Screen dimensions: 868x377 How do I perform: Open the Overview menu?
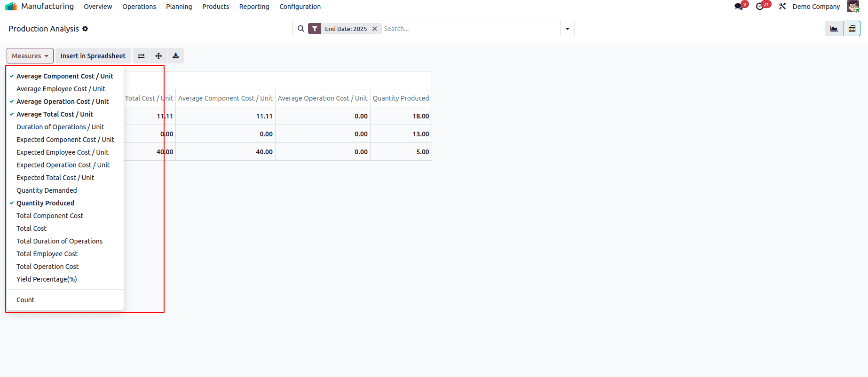pos(98,7)
